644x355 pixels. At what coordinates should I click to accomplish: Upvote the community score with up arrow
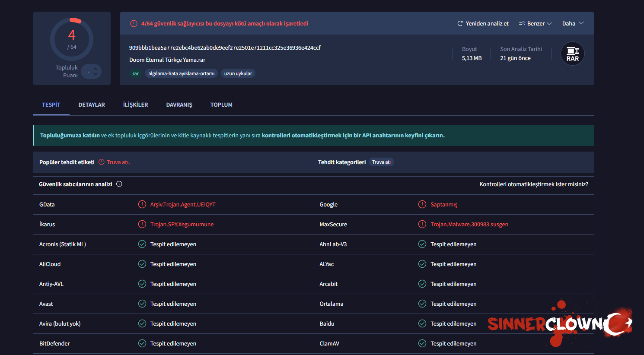click(x=96, y=69)
